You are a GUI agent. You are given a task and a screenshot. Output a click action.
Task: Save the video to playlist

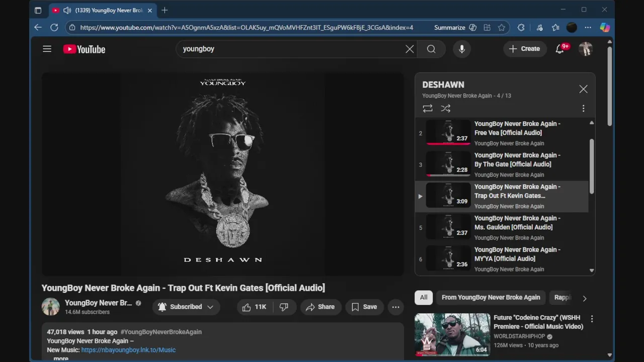point(364,307)
